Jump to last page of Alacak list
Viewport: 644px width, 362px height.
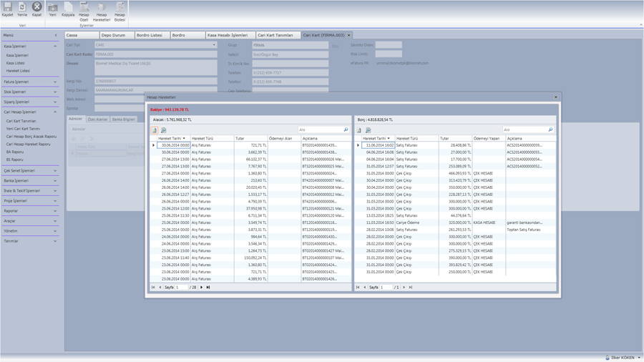(x=208, y=287)
